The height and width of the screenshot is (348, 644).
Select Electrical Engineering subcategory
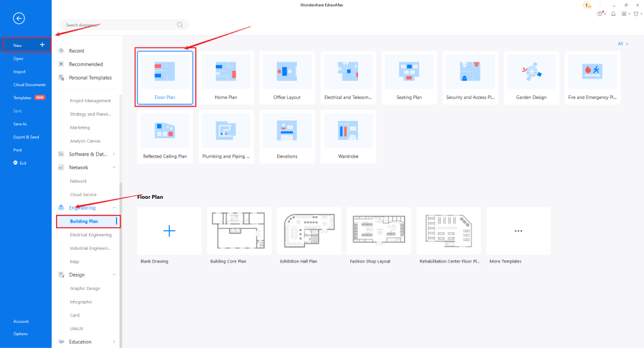91,235
